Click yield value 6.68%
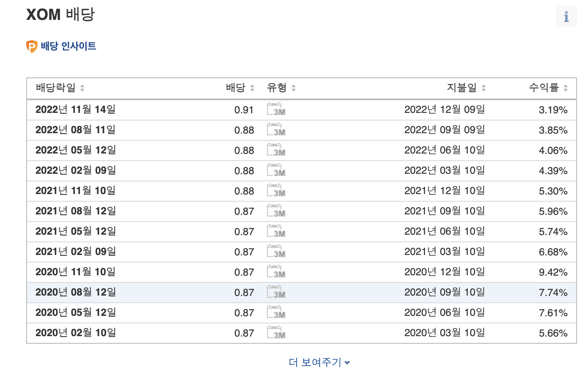The height and width of the screenshot is (378, 588). pyautogui.click(x=553, y=252)
